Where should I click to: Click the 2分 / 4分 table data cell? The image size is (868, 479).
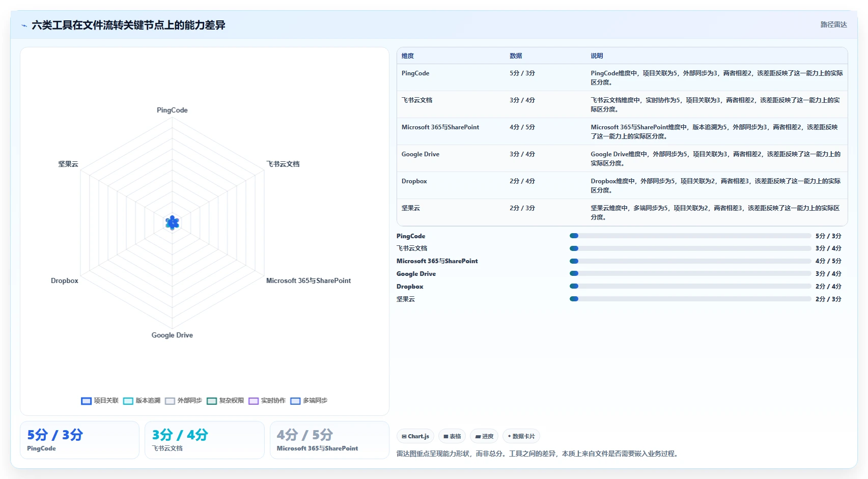click(522, 181)
